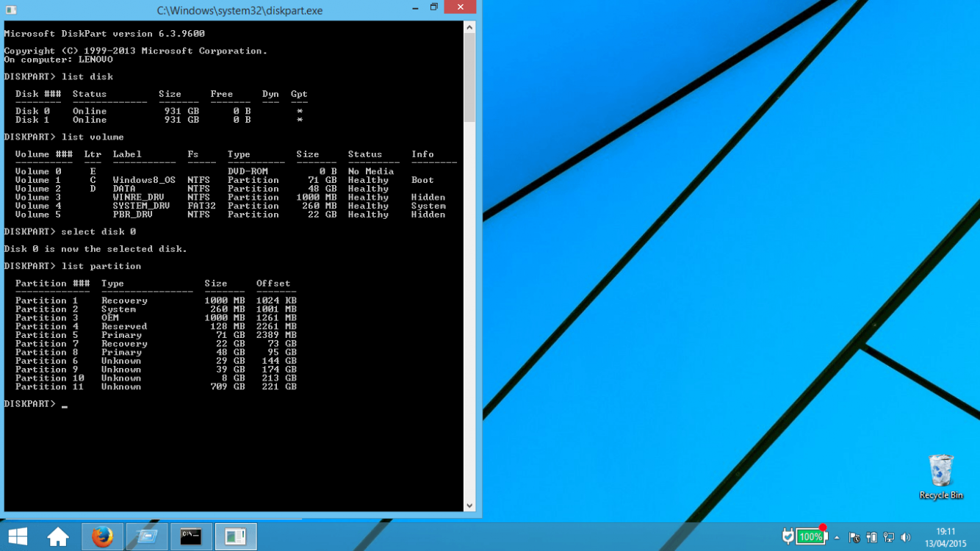This screenshot has width=980, height=551.
Task: Click the 'SYSTEM_DRV' volume label
Action: [141, 206]
